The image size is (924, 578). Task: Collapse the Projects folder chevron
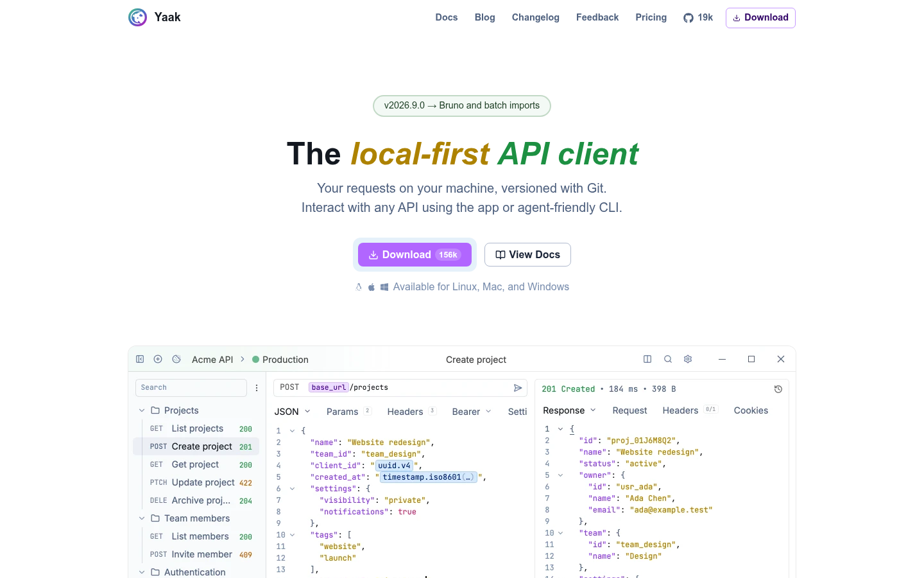tap(142, 410)
